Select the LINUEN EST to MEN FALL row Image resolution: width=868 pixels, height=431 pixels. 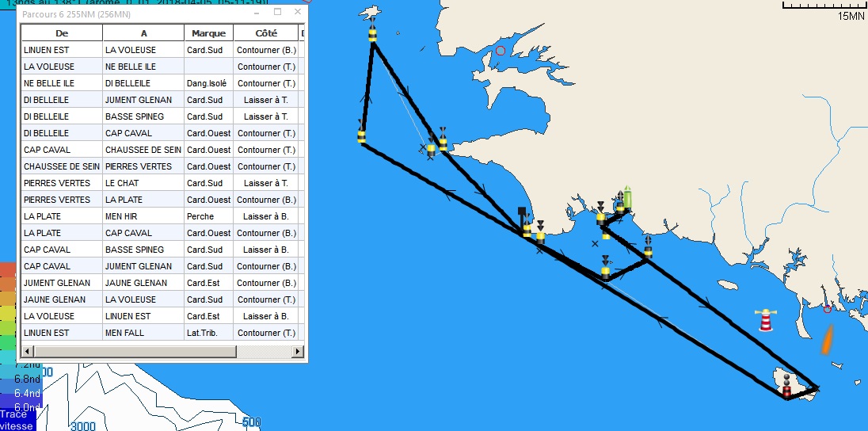[x=158, y=333]
